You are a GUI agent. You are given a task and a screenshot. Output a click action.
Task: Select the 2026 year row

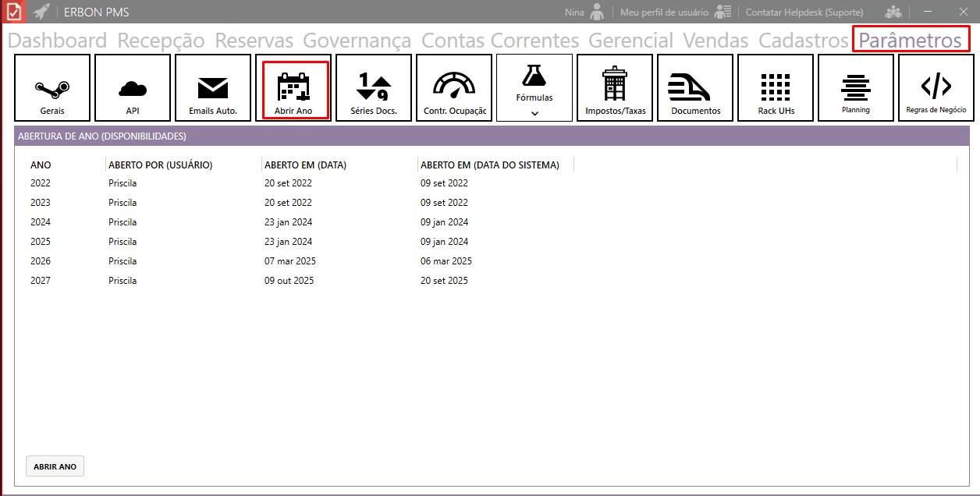(x=41, y=261)
